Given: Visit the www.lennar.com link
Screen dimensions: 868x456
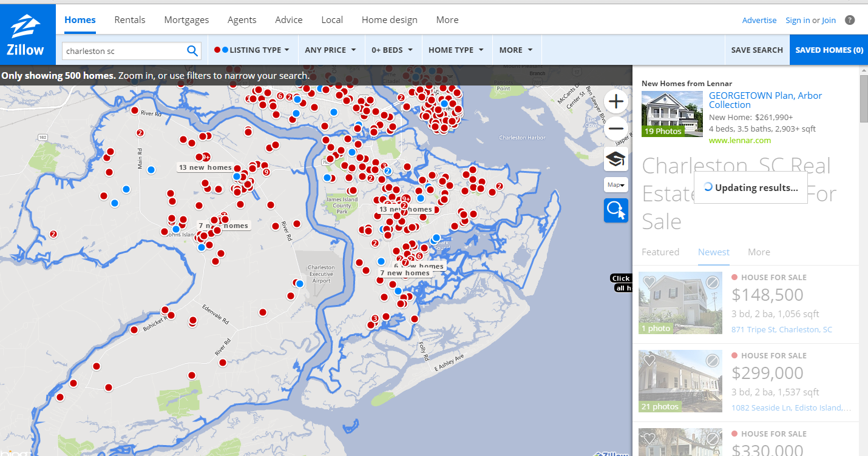Looking at the screenshot, I should tap(740, 140).
